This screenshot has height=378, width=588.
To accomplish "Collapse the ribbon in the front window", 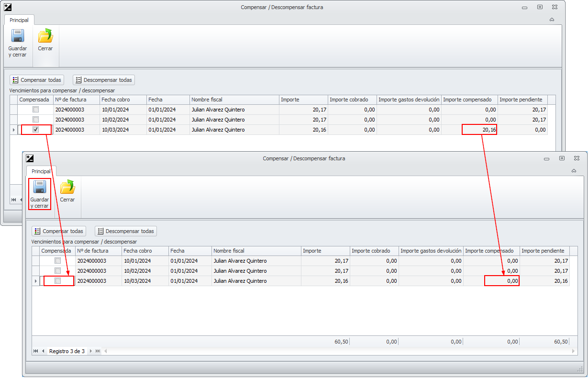I will click(574, 171).
